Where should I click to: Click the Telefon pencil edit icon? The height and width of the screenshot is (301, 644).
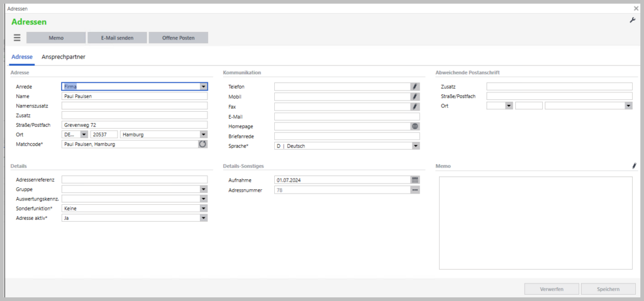pyautogui.click(x=415, y=87)
